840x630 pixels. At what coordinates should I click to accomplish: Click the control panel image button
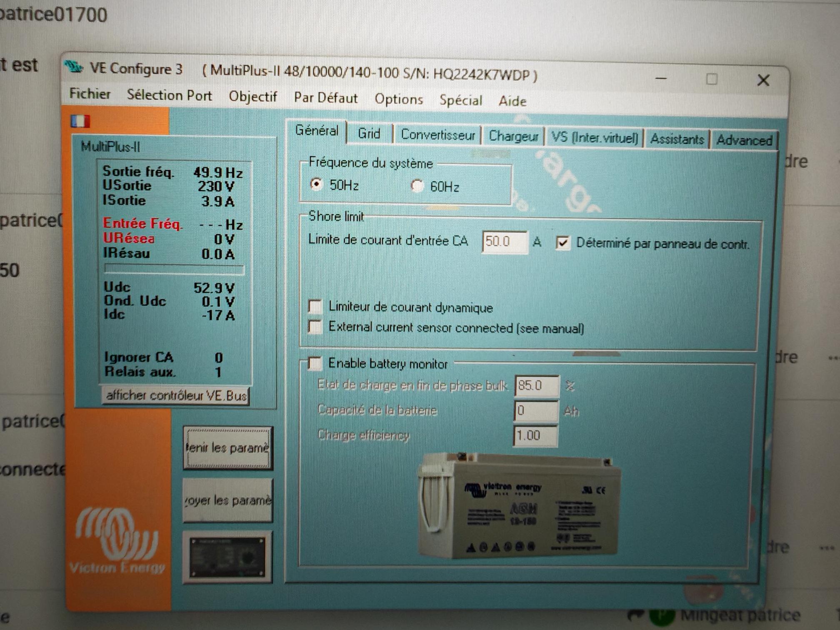point(227,557)
